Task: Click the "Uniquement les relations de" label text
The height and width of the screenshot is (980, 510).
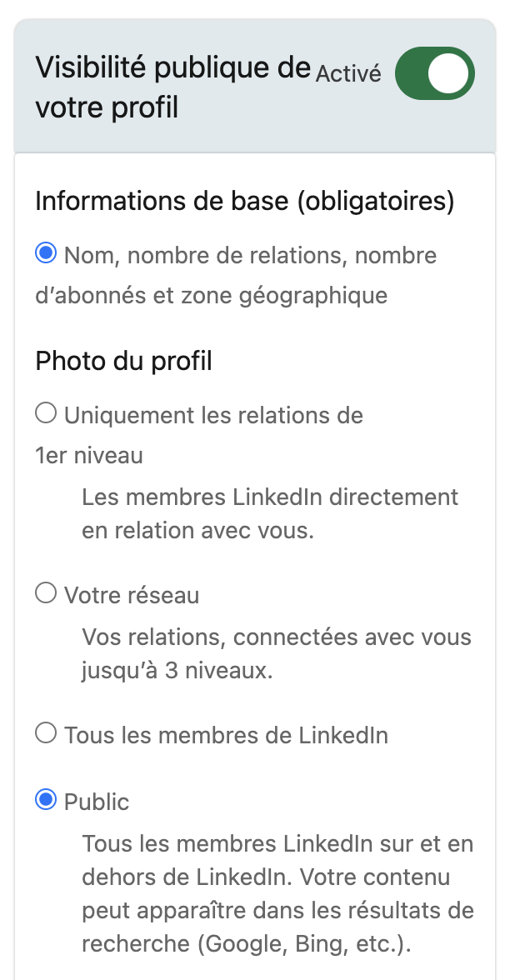Action: 213,415
